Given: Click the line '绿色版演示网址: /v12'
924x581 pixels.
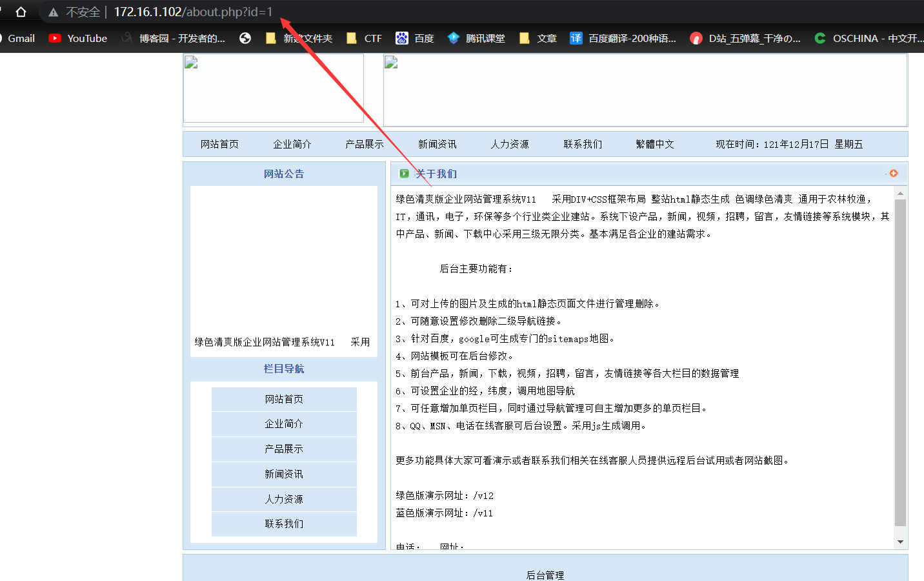Looking at the screenshot, I should pyautogui.click(x=445, y=495).
